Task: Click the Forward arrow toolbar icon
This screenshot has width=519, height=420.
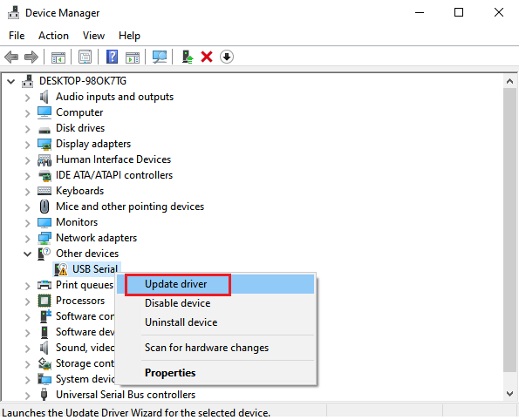Action: (x=31, y=57)
